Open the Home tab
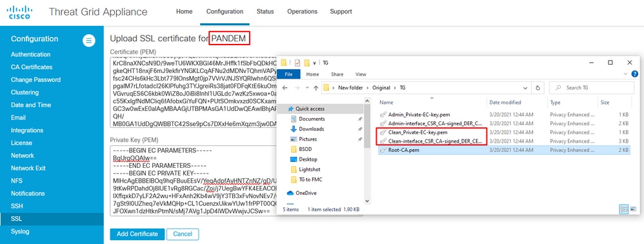The width and height of the screenshot is (644, 244). point(185,12)
